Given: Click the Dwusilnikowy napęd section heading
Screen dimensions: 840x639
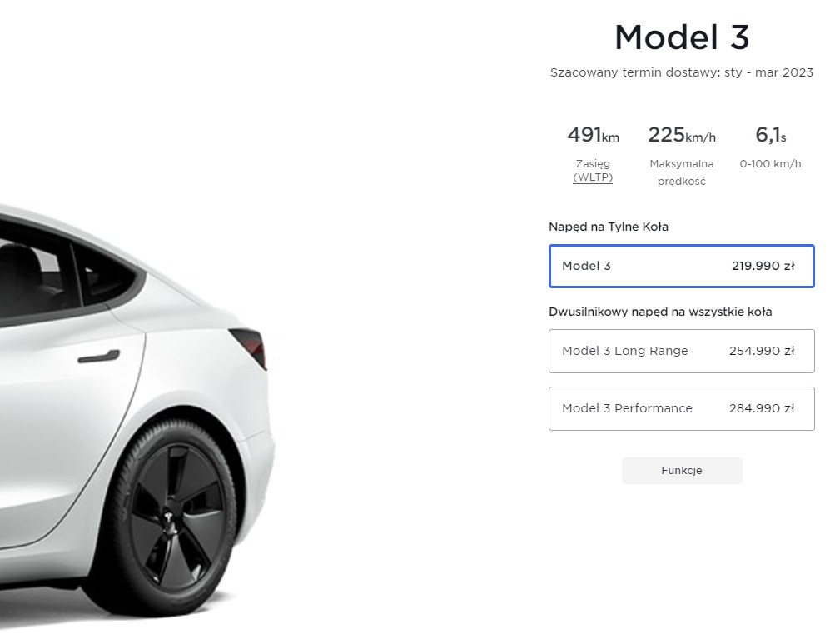Looking at the screenshot, I should (660, 311).
